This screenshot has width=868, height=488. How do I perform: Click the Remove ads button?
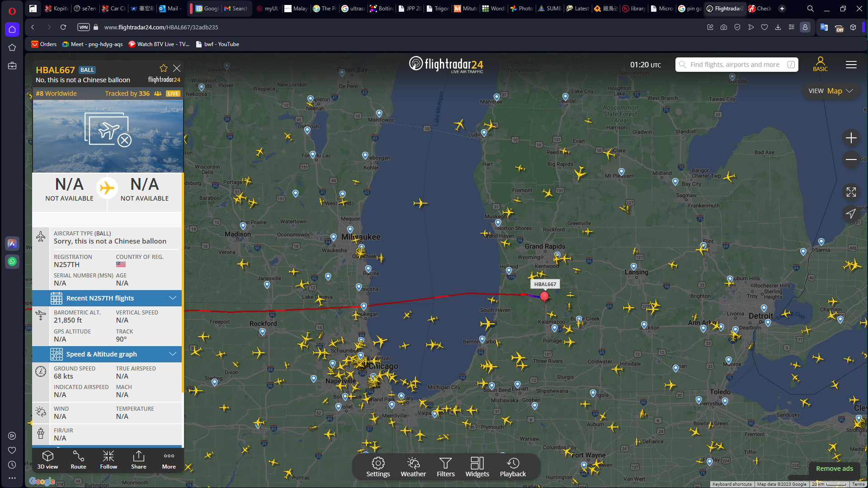coord(835,469)
